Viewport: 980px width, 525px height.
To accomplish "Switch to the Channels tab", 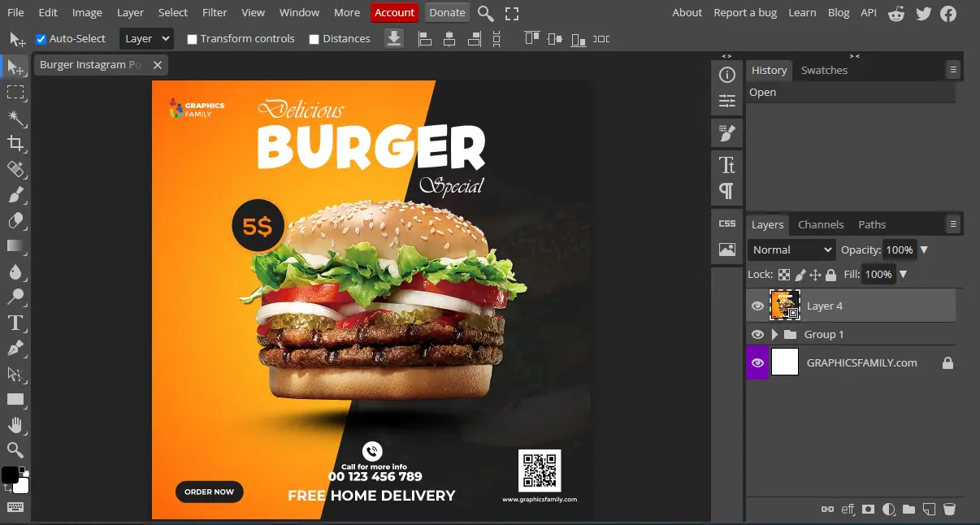I will click(821, 224).
